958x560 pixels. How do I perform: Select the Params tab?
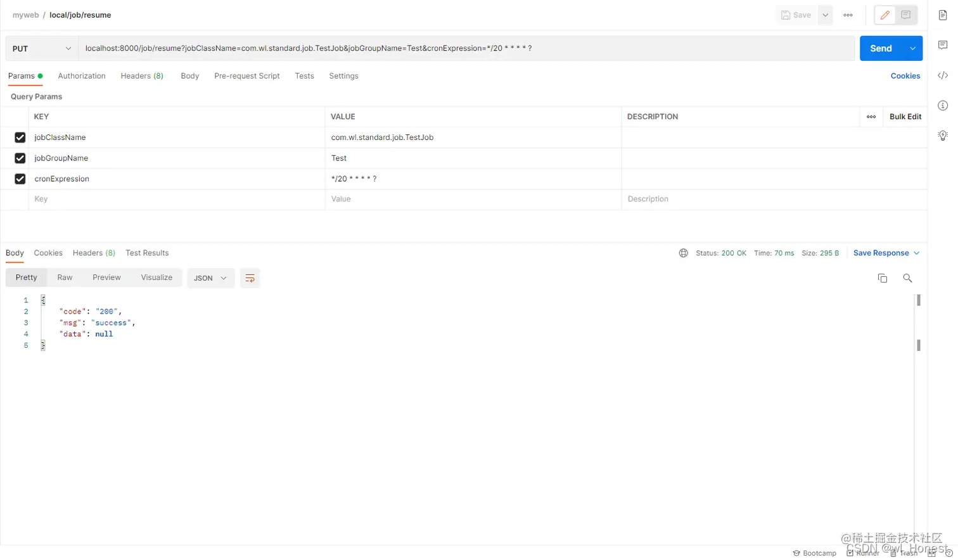(25, 76)
